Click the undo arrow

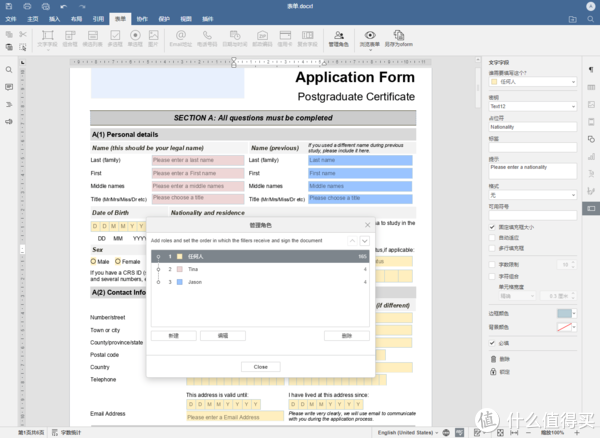(64, 7)
